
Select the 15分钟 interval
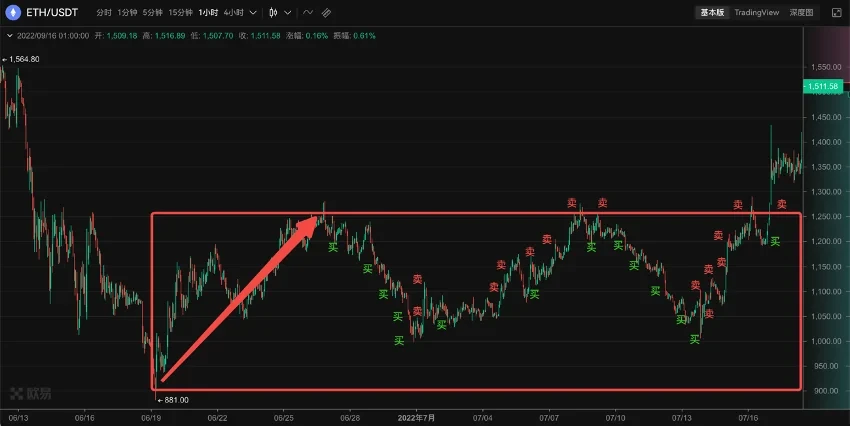click(x=181, y=13)
